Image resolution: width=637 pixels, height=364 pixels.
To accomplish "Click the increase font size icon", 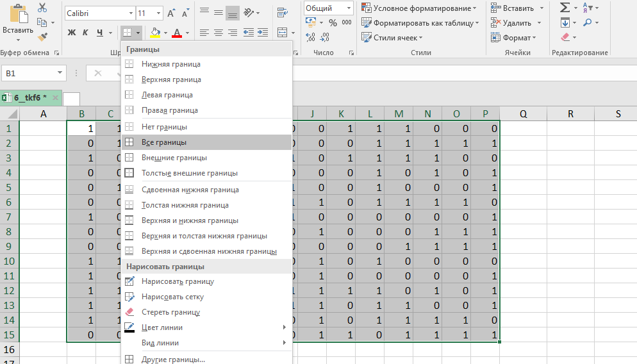I will [170, 13].
